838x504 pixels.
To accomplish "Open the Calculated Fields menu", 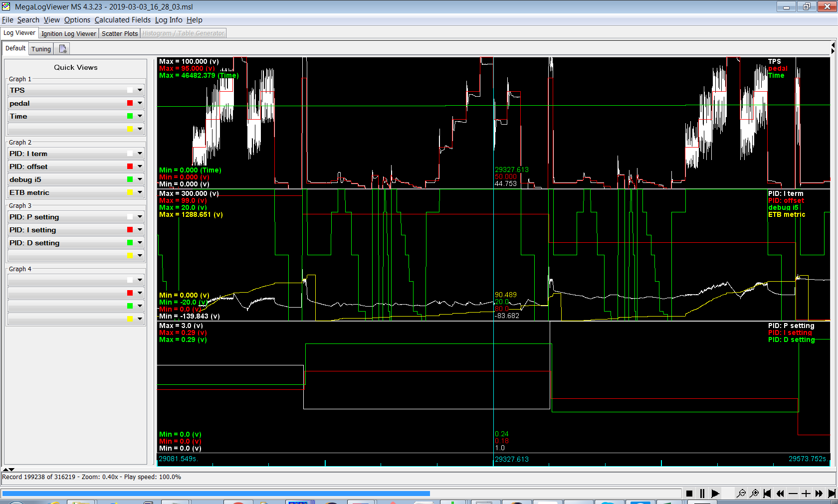I will pos(122,20).
